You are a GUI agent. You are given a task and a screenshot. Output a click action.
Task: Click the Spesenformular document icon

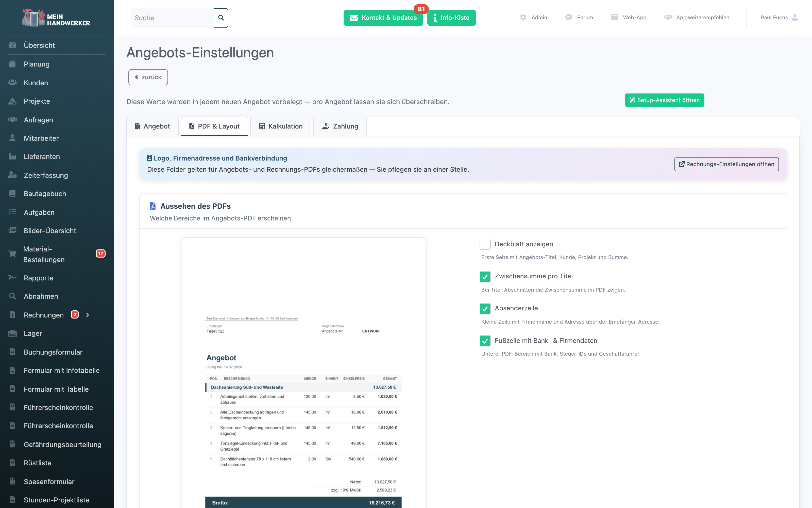tap(12, 481)
